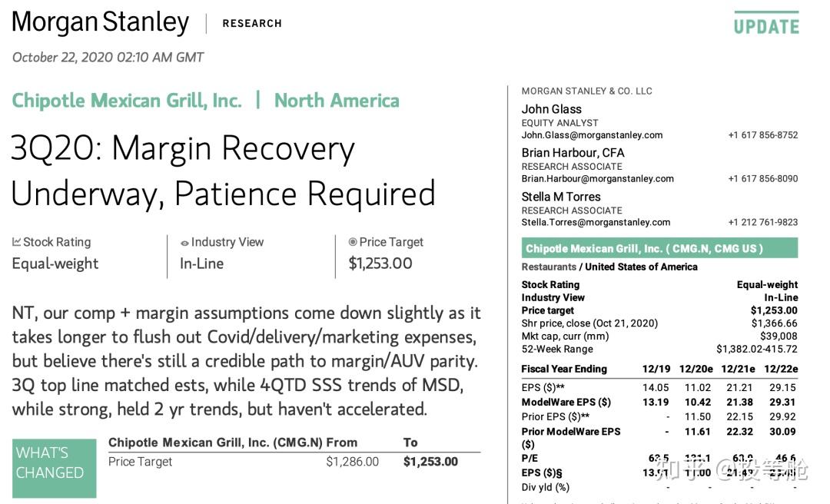The height and width of the screenshot is (504, 830).
Task: Select the ModelWare EPS ($) row label
Action: tap(566, 403)
